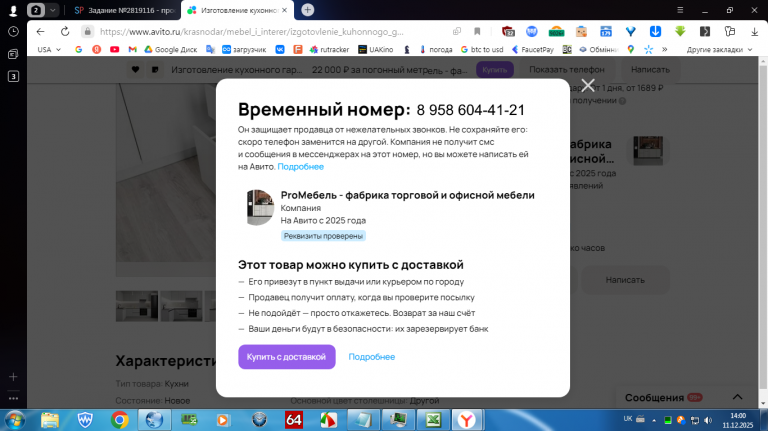Open the 'btc to usd' bookmark
The image size is (768, 431).
pyautogui.click(x=482, y=49)
